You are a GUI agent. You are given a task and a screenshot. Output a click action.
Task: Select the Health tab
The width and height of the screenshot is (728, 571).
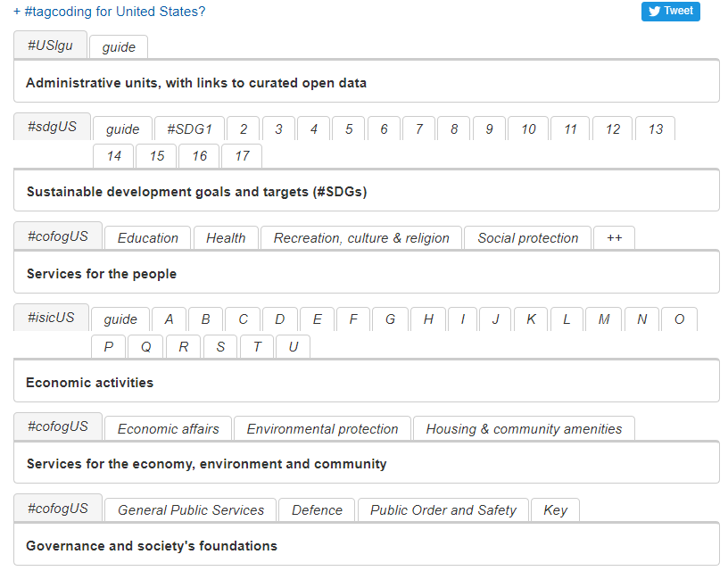[226, 237]
